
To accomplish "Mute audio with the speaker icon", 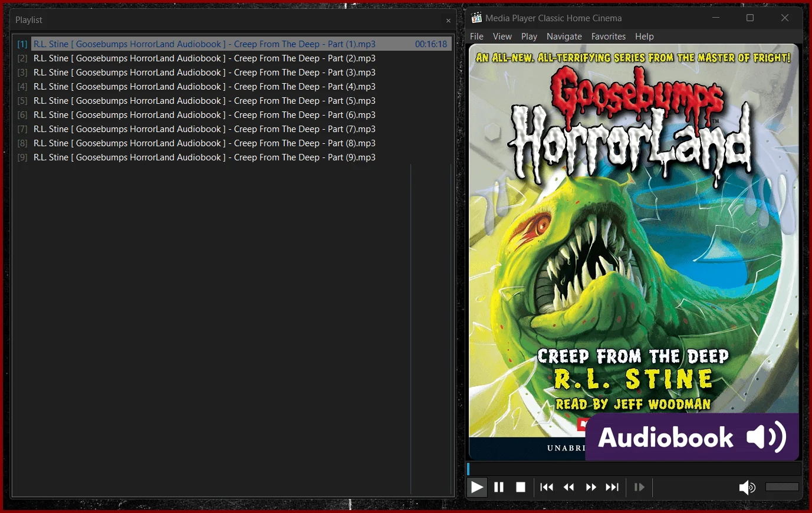I will (747, 487).
